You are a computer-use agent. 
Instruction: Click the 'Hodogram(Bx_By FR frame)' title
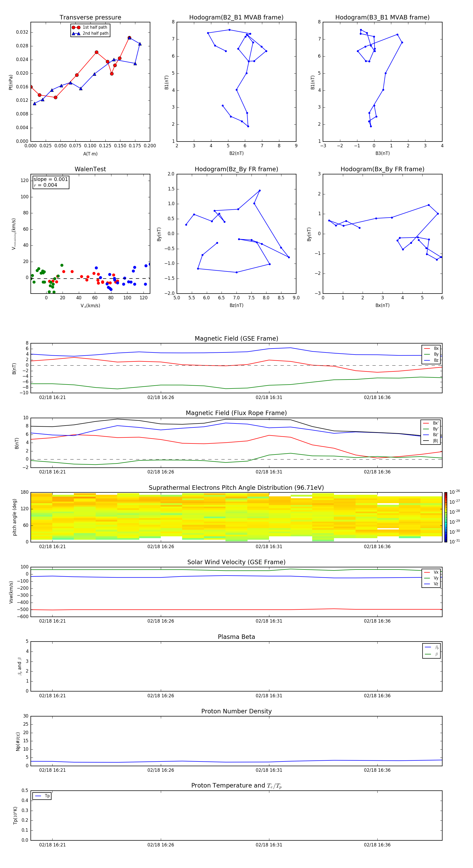(382, 169)
